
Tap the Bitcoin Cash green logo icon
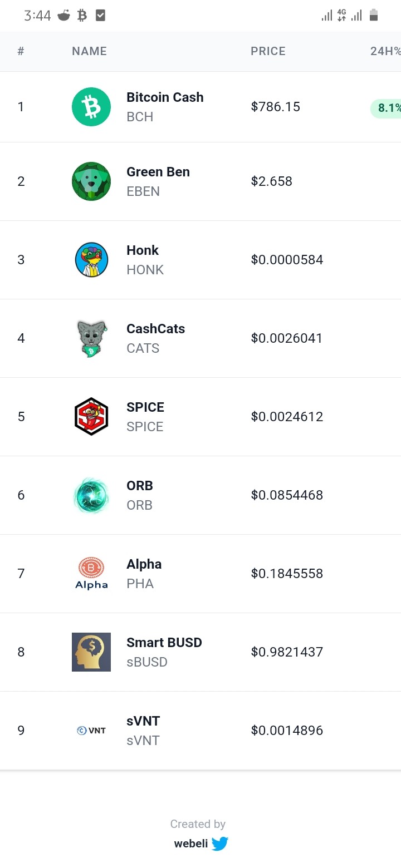(x=91, y=107)
